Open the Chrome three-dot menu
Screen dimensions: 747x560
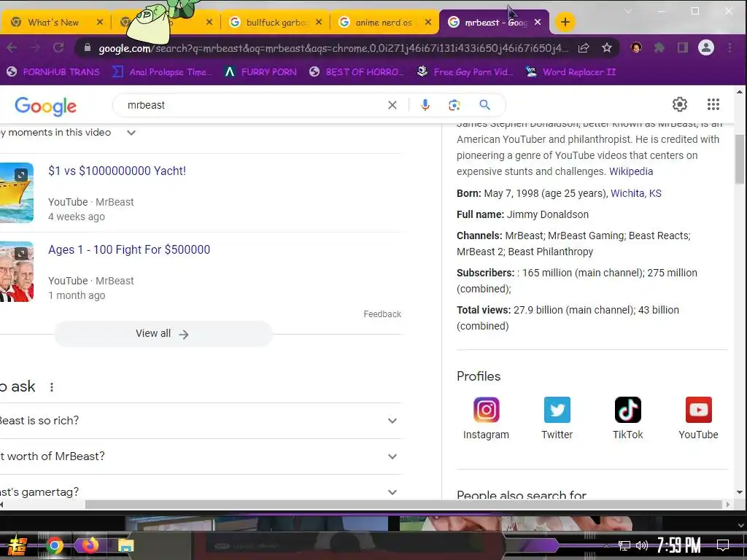pyautogui.click(x=729, y=47)
